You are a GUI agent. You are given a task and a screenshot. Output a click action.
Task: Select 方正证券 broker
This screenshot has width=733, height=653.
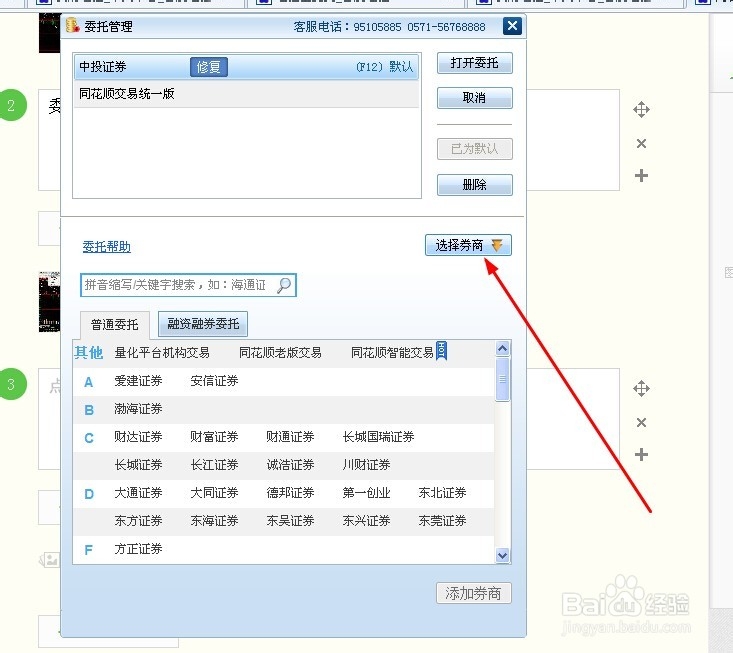pyautogui.click(x=138, y=549)
